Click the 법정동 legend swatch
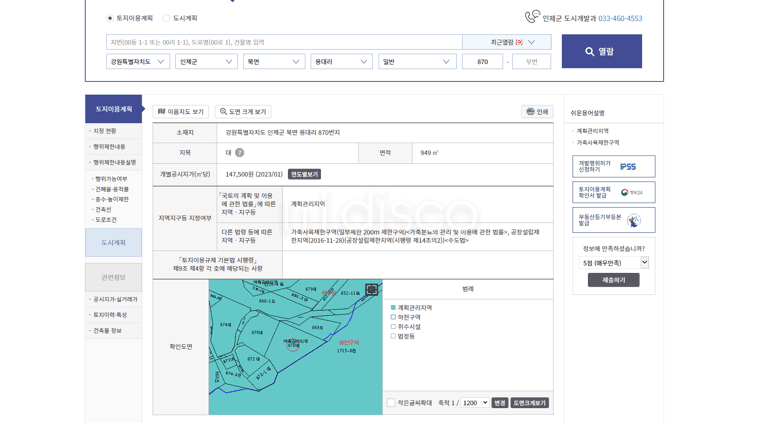Viewport: 760px width, 423px height. click(x=393, y=336)
